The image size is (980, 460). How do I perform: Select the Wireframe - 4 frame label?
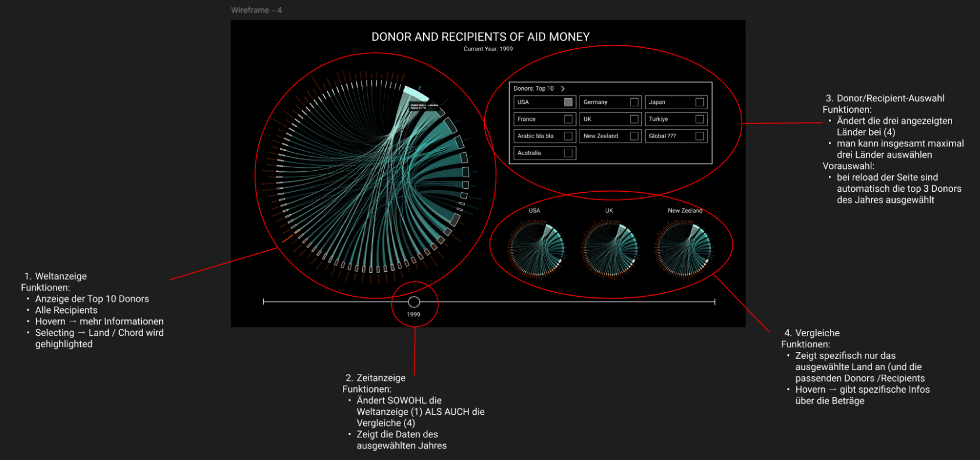point(256,10)
